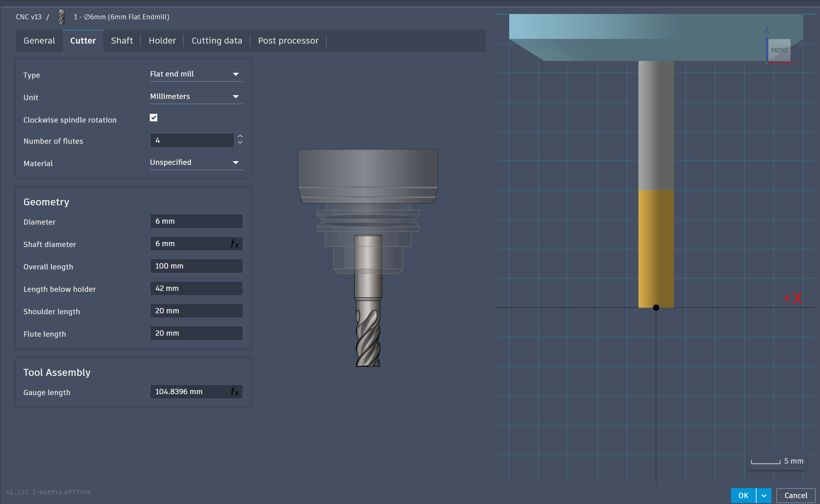Click the Flute length input field
Image resolution: width=820 pixels, height=504 pixels.
[x=196, y=333]
